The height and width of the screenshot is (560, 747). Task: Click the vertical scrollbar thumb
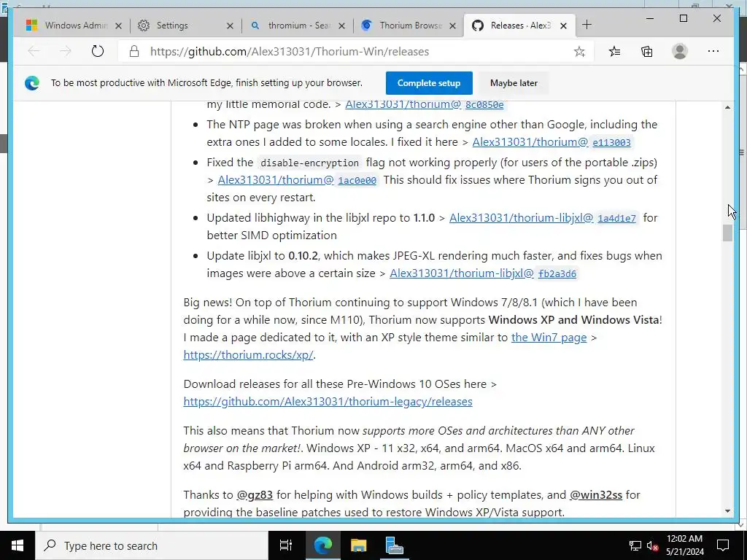[x=727, y=233]
